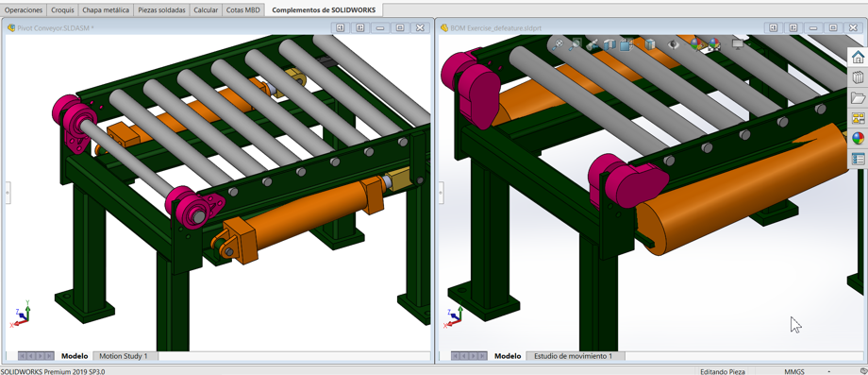Open the Piezas soldadas tab
868x375 pixels.
(x=161, y=10)
